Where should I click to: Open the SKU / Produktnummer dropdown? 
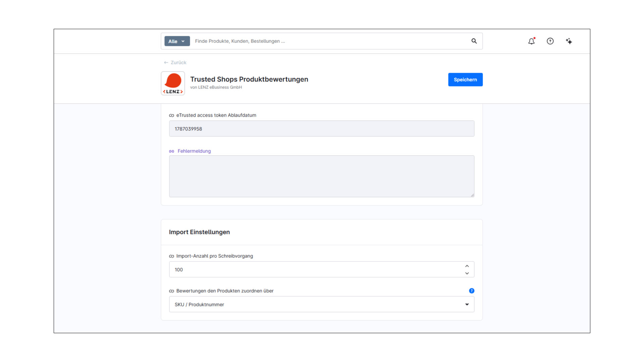coord(322,304)
